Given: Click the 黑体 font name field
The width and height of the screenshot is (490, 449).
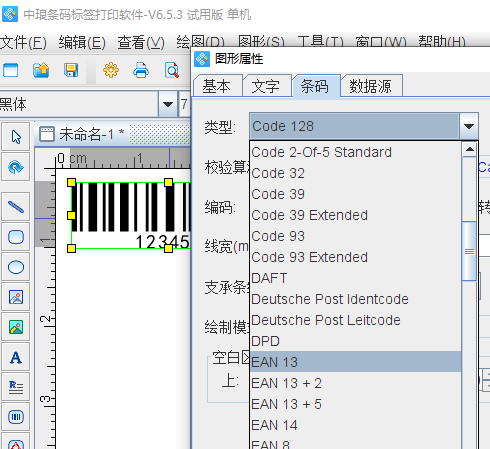Looking at the screenshot, I should point(79,104).
